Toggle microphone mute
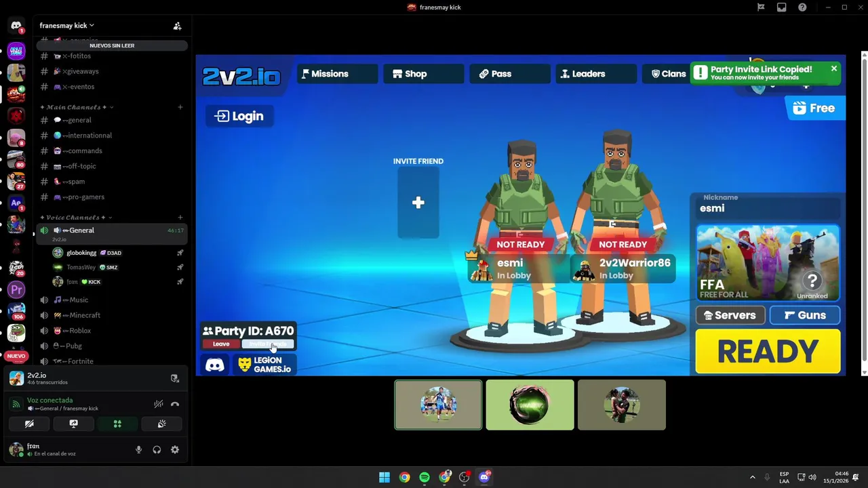Screen dimensions: 868x488 point(138,449)
